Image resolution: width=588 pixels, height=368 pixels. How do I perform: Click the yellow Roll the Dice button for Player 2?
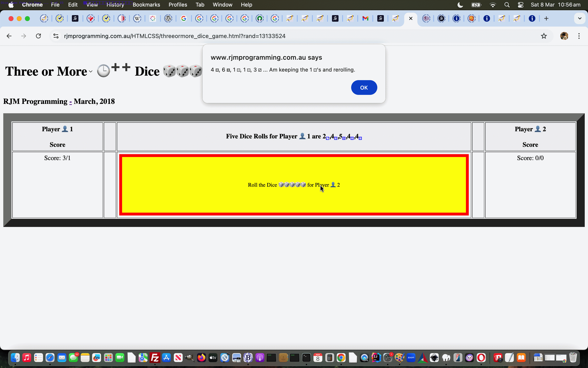coord(294,185)
